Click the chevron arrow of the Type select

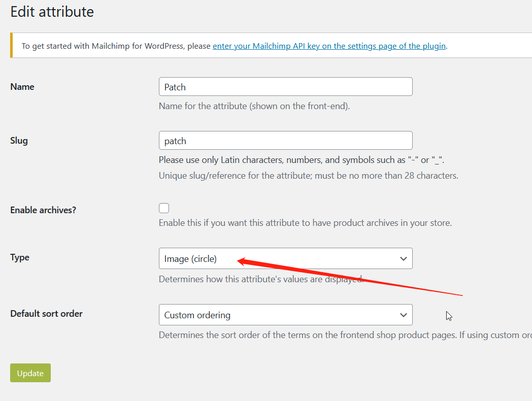click(403, 259)
